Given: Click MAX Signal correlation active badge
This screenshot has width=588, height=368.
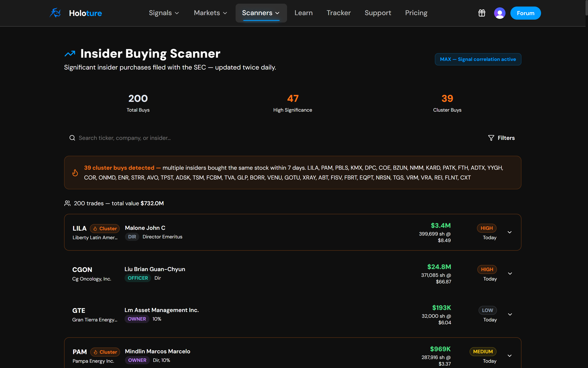Looking at the screenshot, I should point(478,59).
